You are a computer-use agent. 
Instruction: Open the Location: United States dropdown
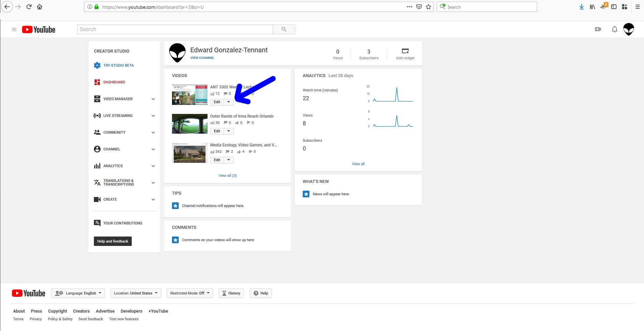[135, 293]
